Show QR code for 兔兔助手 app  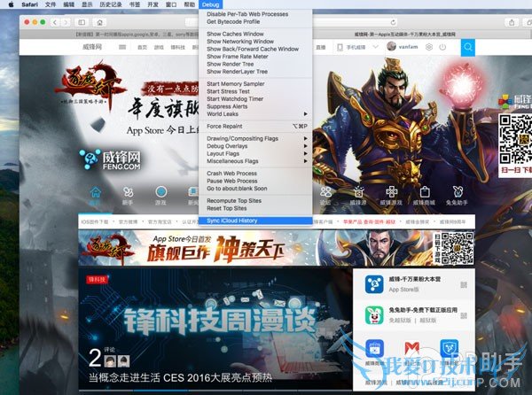(x=464, y=315)
